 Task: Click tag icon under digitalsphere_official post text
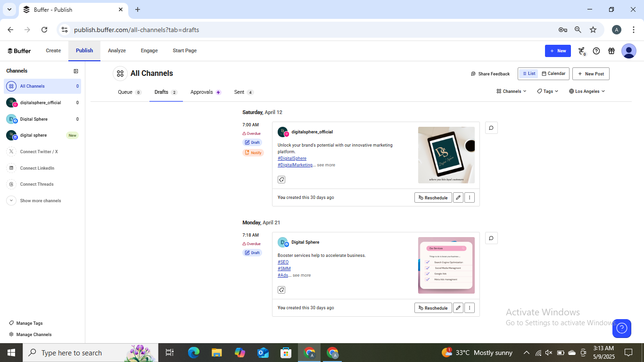(281, 180)
